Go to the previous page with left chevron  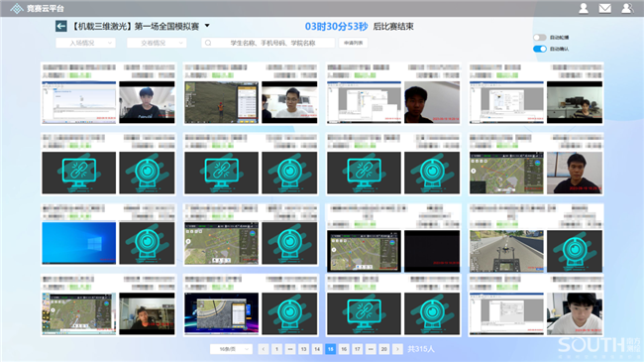click(x=264, y=349)
